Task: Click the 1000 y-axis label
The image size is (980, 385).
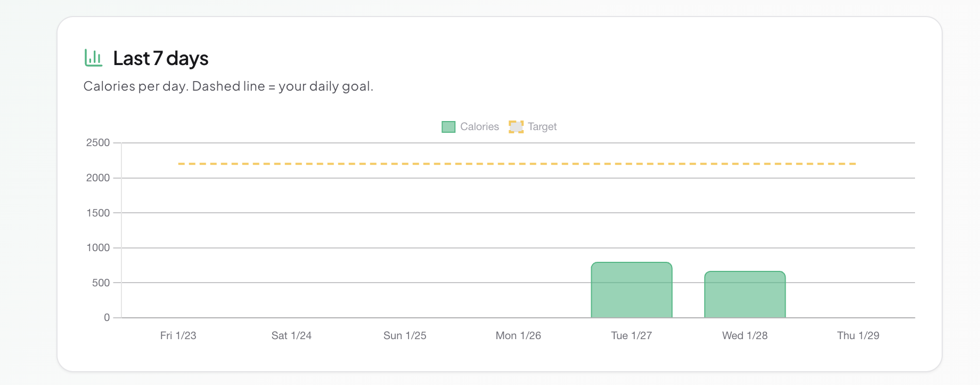Action: (x=98, y=248)
